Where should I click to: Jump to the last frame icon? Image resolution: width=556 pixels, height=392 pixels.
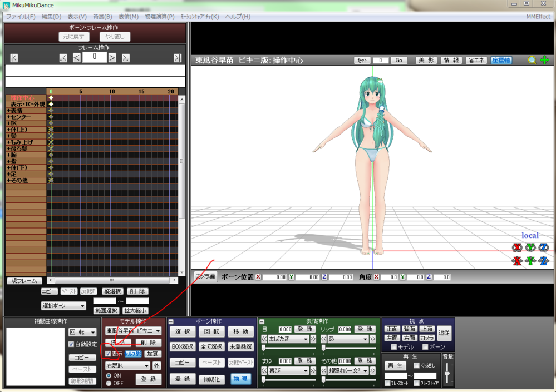(x=178, y=58)
